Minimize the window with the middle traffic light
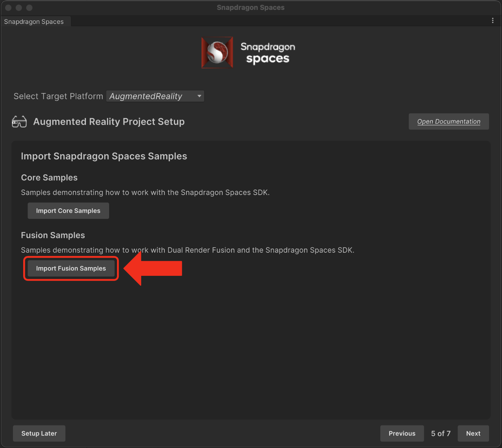 pos(19,8)
